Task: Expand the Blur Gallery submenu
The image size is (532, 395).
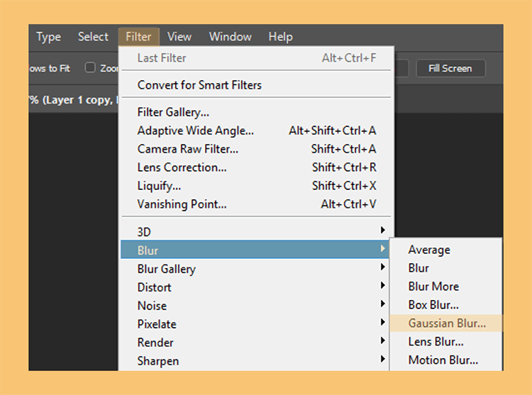Action: tap(256, 269)
